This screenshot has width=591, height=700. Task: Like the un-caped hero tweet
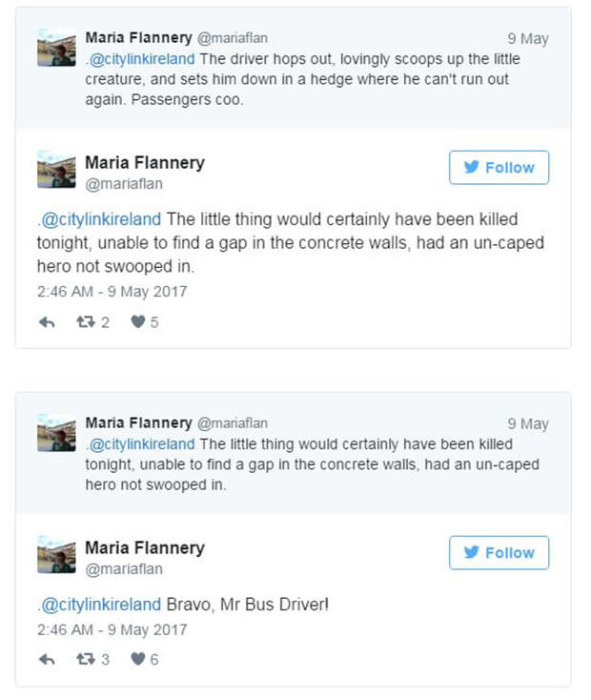[145, 322]
